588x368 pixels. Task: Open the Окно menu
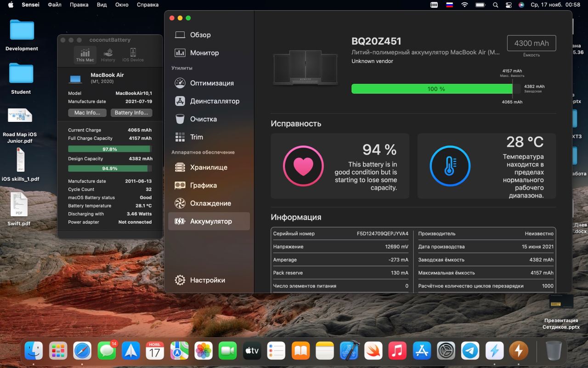click(122, 5)
